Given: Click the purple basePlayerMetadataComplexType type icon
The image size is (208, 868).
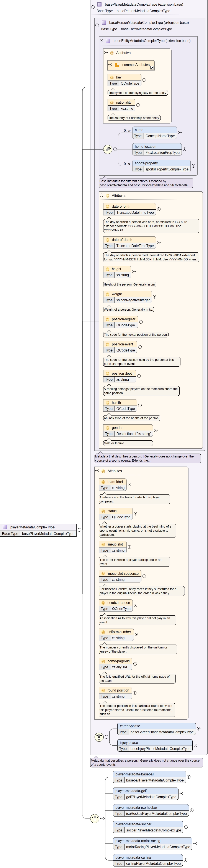Looking at the screenshot, I should point(100,5).
